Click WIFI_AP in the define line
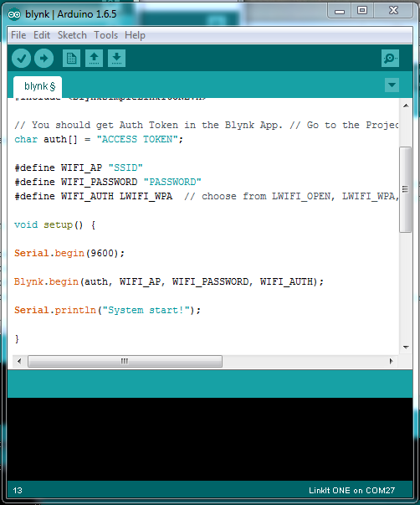Viewport: 420px width, 505px height. (x=81, y=167)
